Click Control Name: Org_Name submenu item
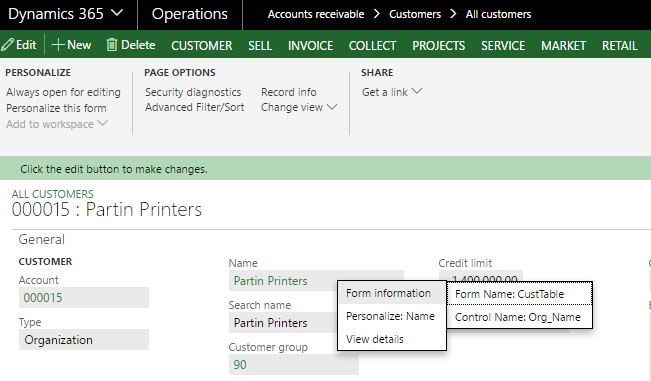 click(x=519, y=317)
